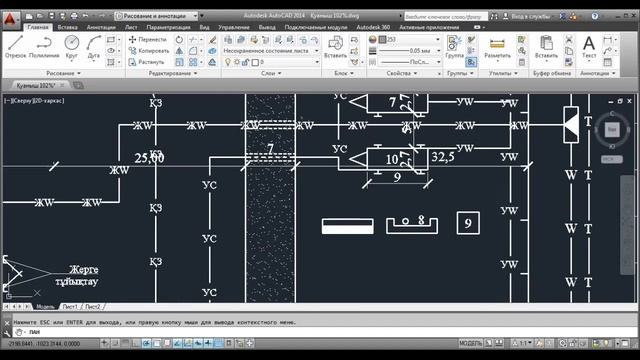Open the AutoCAD application menu button
Screen dimensions: 640x360
coord(10,19)
